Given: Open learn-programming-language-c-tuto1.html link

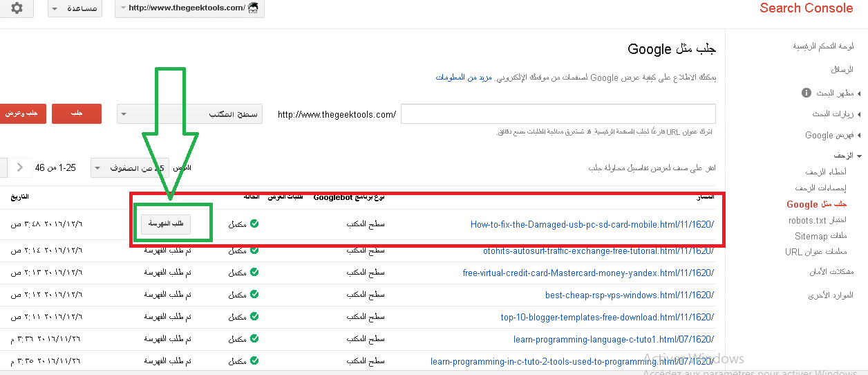Looking at the screenshot, I should tap(614, 339).
